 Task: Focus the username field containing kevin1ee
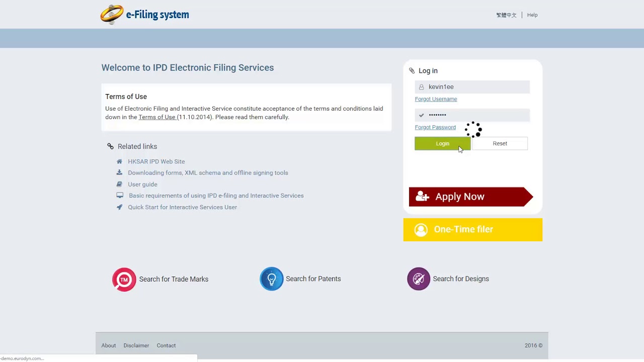tap(472, 87)
